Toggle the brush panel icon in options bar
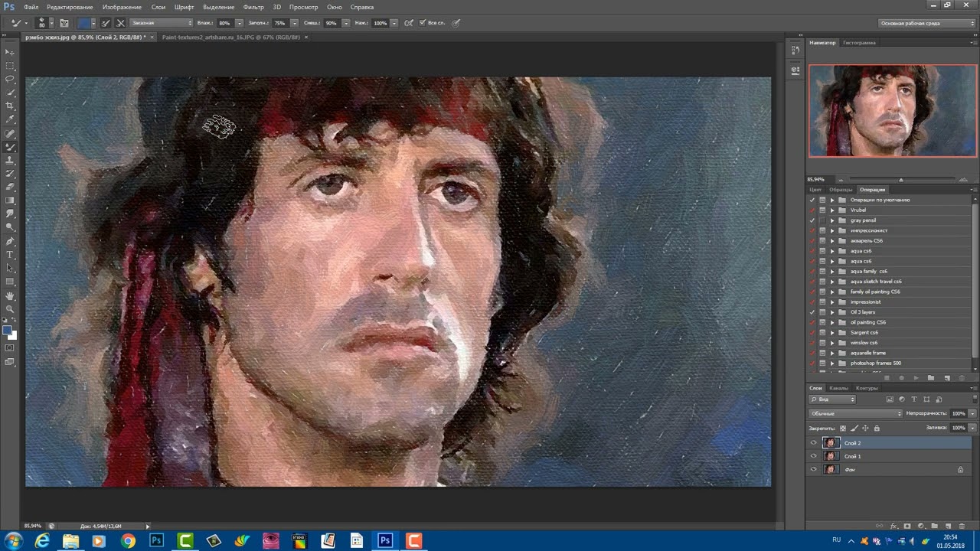 [x=64, y=23]
